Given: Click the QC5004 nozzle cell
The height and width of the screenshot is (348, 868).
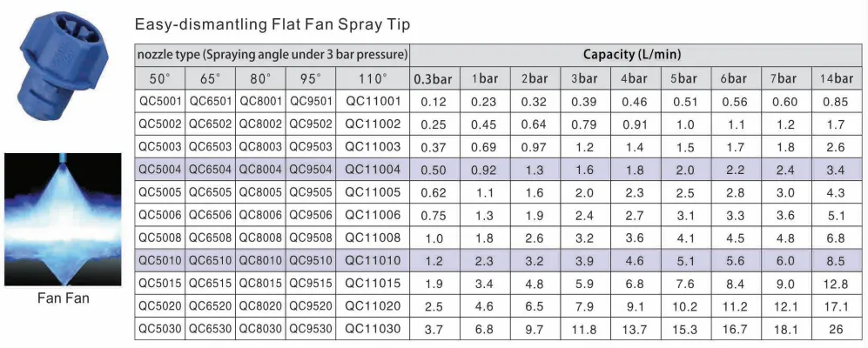Looking at the screenshot, I should 160,170.
